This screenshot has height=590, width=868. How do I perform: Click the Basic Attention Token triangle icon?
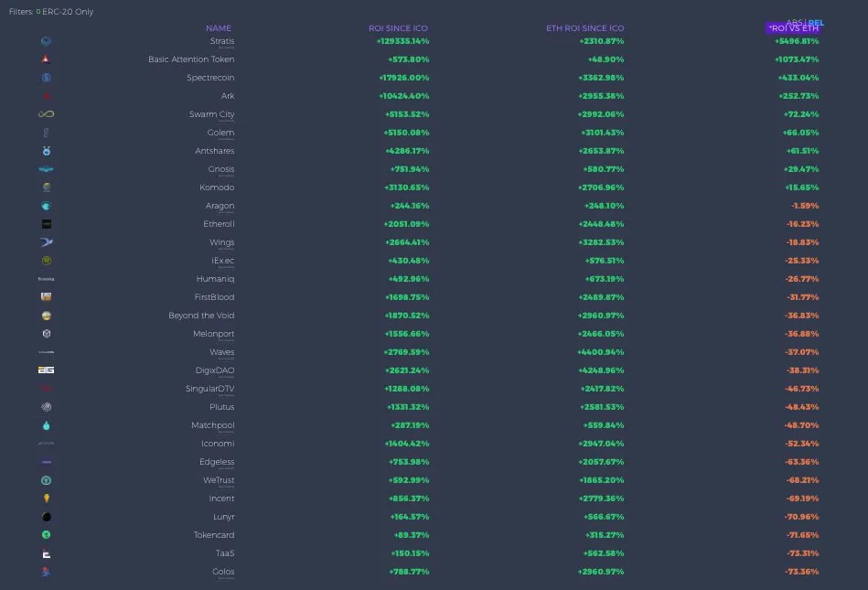coord(46,59)
